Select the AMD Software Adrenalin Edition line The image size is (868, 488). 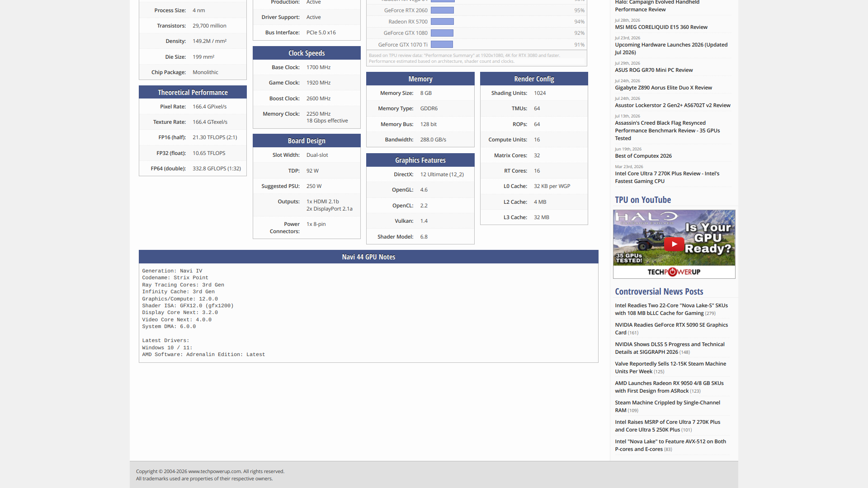[203, 355]
